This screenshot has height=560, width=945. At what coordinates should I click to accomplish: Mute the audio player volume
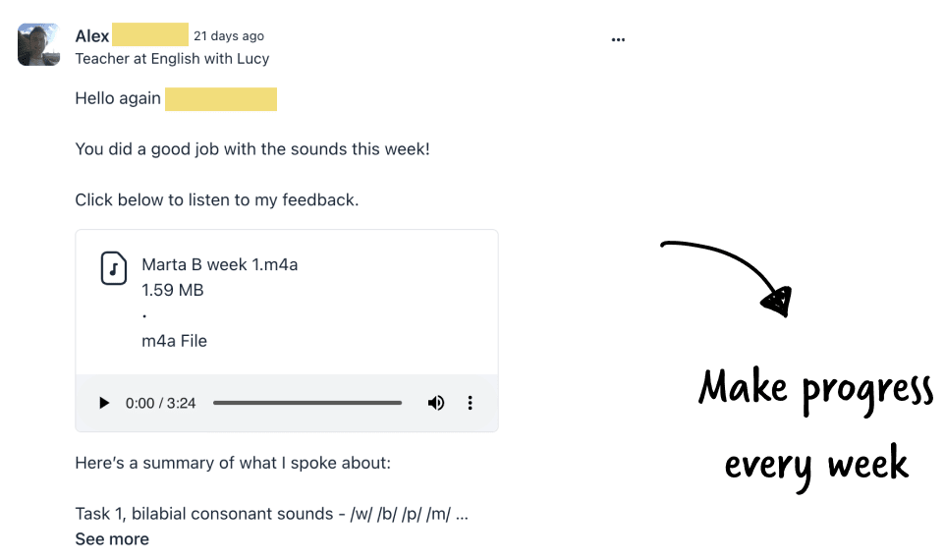[436, 403]
